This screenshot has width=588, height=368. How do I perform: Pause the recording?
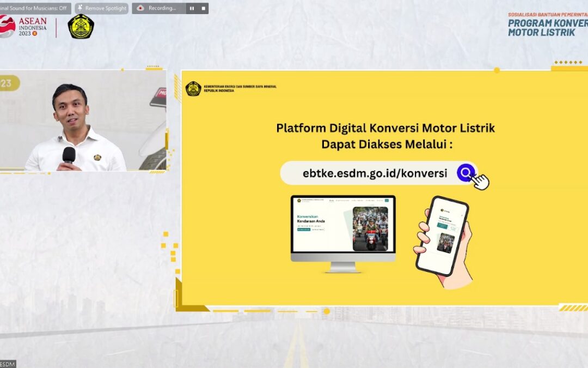click(x=192, y=8)
